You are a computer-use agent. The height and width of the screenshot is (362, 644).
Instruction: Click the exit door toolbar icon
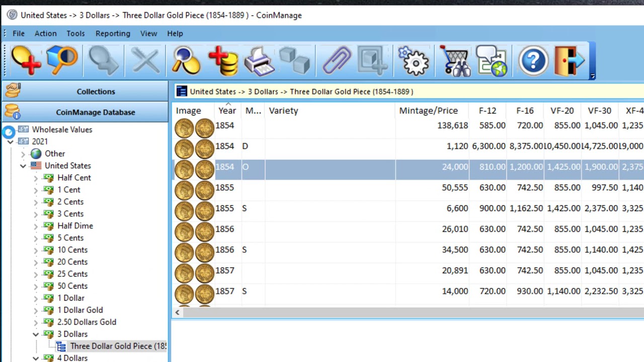point(569,61)
